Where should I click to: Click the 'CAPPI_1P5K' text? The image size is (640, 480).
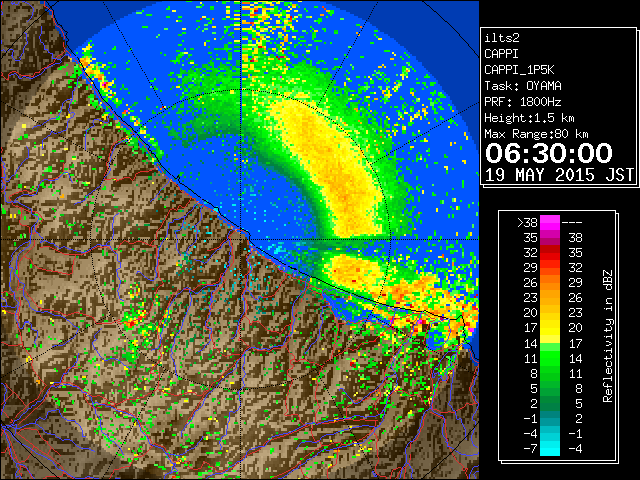pyautogui.click(x=519, y=70)
